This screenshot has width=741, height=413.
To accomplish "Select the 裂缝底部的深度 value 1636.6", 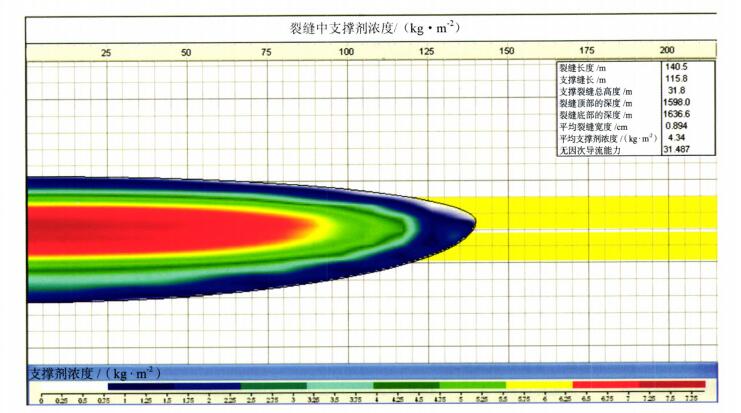I will click(x=676, y=114).
